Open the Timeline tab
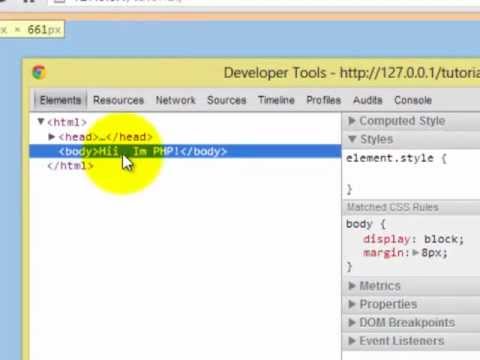 [x=276, y=100]
